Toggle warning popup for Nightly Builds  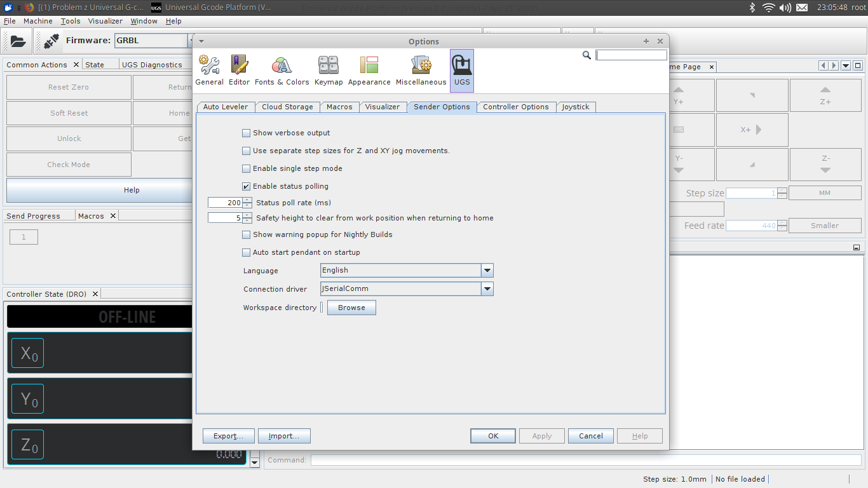246,234
